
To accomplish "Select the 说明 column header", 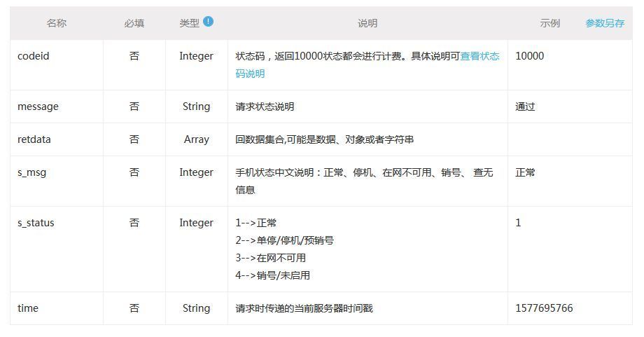I will click(367, 23).
